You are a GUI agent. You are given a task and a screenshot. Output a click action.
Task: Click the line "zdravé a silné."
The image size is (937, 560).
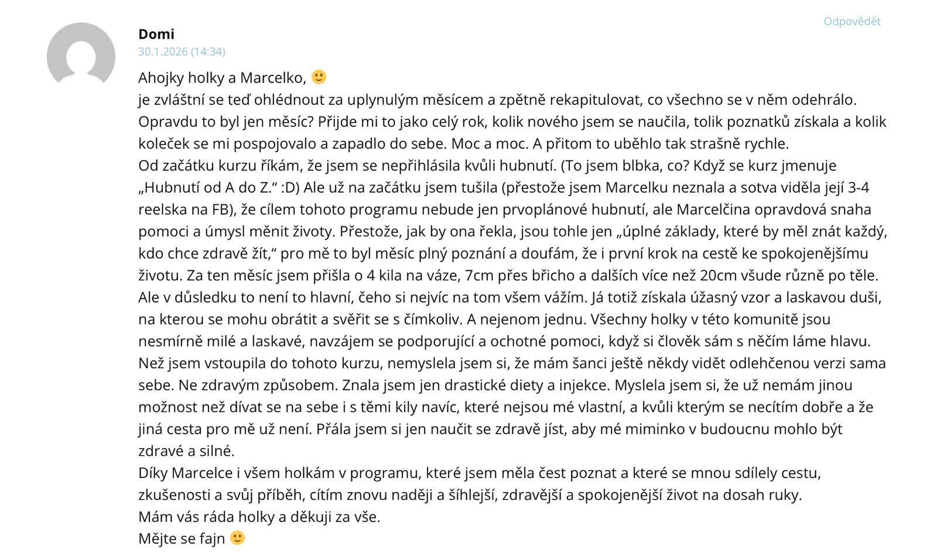[186, 451]
